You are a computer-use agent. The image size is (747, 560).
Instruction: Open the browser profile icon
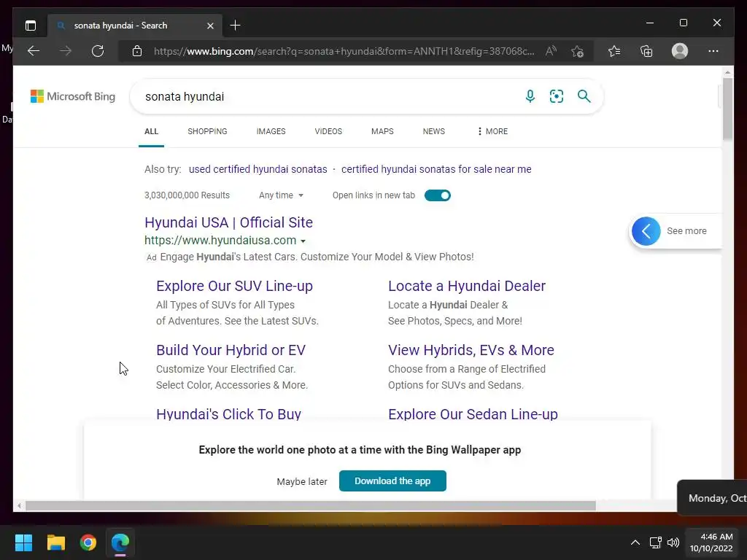pos(680,51)
